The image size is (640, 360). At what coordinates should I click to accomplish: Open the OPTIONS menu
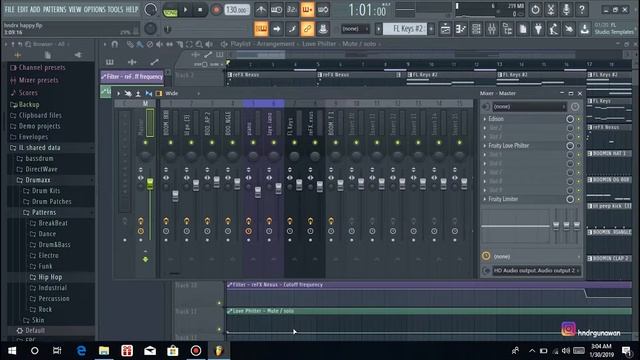[x=94, y=9]
